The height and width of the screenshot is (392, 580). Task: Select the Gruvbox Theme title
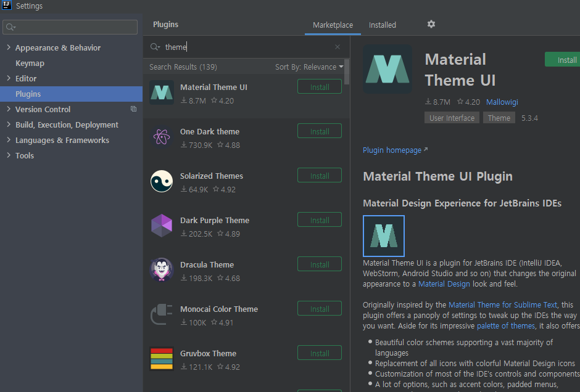coord(209,353)
